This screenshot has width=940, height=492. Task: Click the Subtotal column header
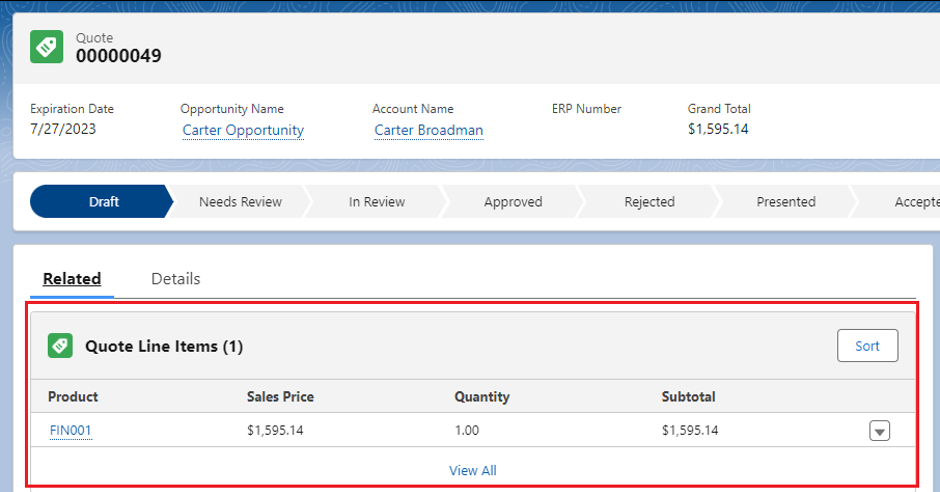(688, 397)
